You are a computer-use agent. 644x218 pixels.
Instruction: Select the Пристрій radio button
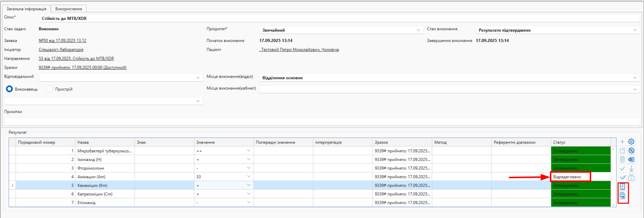coord(50,89)
